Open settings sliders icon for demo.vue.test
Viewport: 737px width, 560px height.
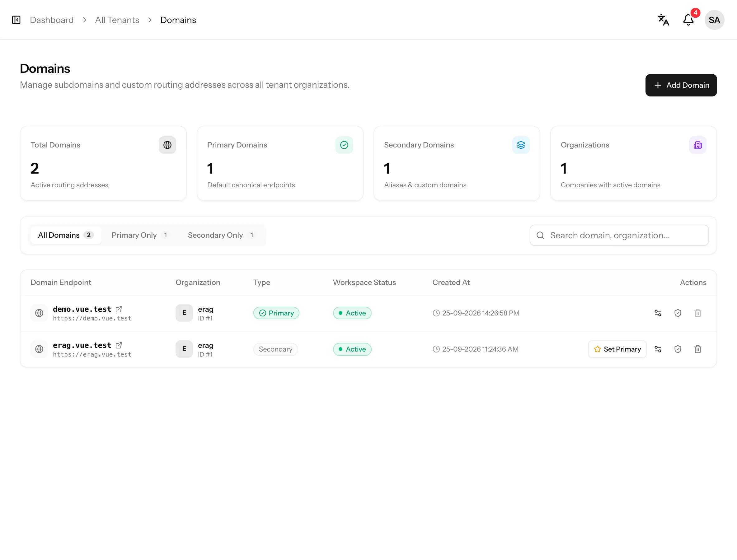[x=658, y=313]
